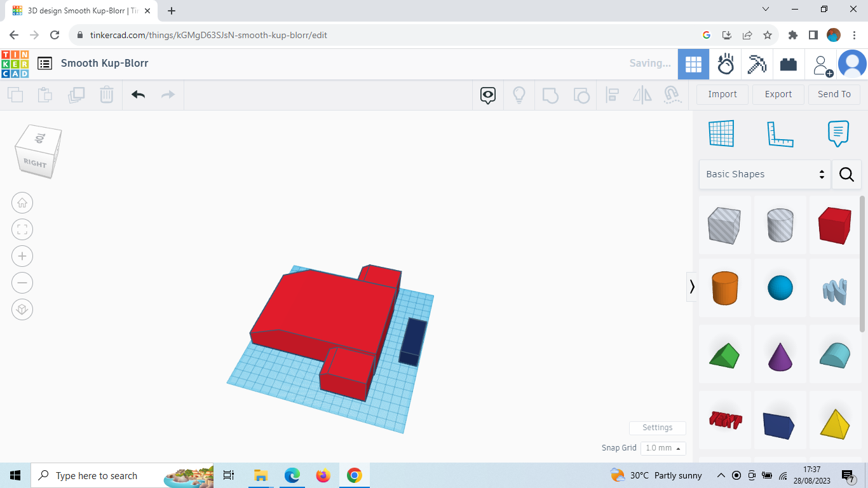868x488 pixels.
Task: Click the search icon in Shapes panel
Action: (846, 174)
